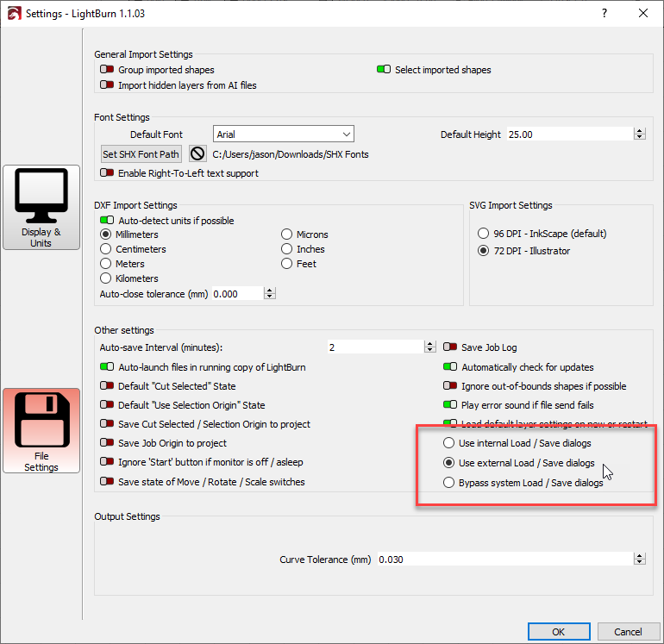Choose 96 DPI - InkScape option
This screenshot has height=644, width=664.
pos(483,234)
